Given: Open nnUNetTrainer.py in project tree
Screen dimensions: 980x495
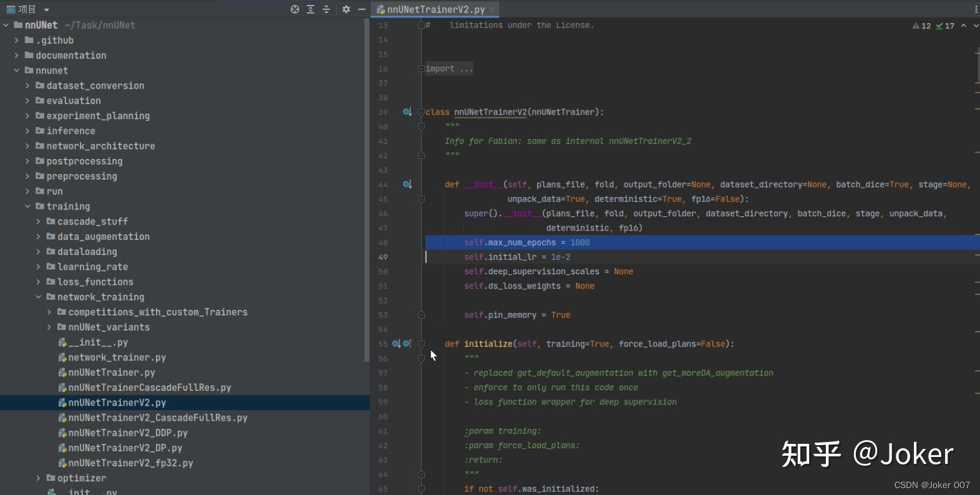Looking at the screenshot, I should (x=111, y=373).
